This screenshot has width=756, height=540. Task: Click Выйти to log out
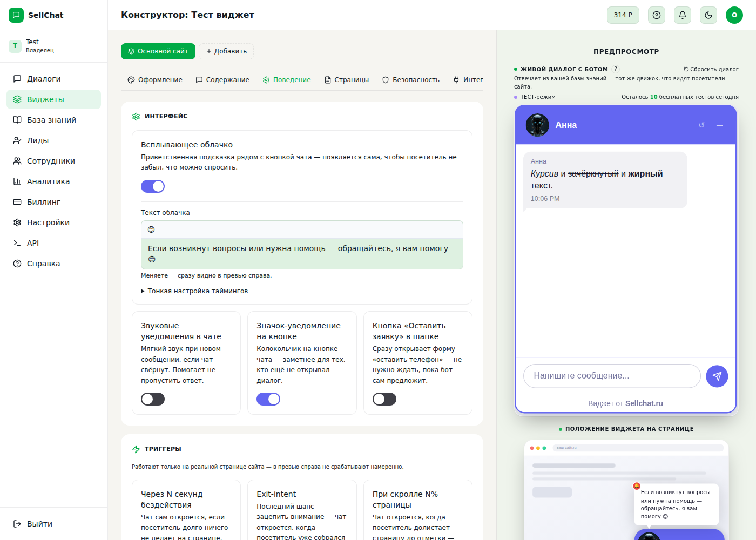(53, 524)
